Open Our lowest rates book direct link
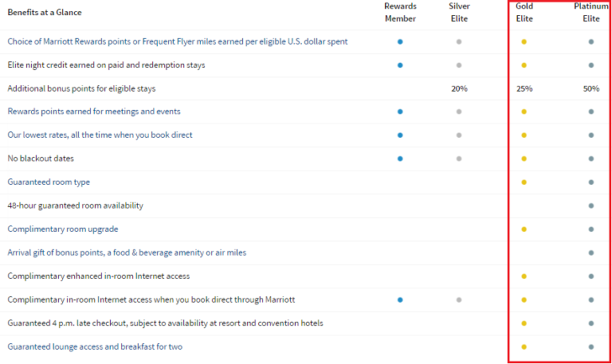This screenshot has height=364, width=612. [100, 135]
